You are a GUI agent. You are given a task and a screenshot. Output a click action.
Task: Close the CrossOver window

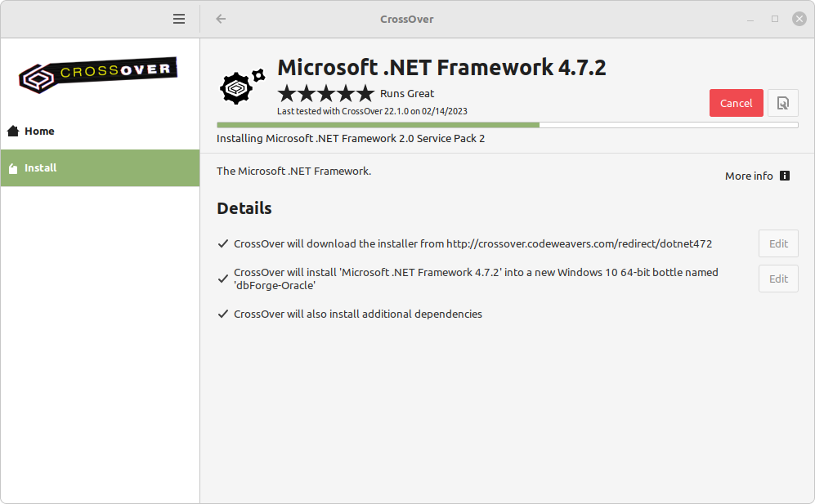799,20
